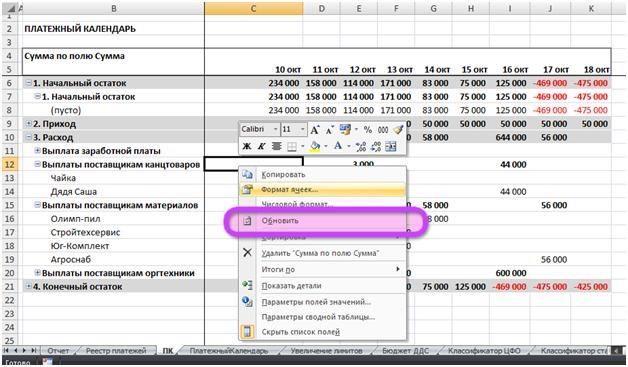Select cell Сумма по полю Сумма
This screenshot has height=367, width=628.
(x=113, y=56)
